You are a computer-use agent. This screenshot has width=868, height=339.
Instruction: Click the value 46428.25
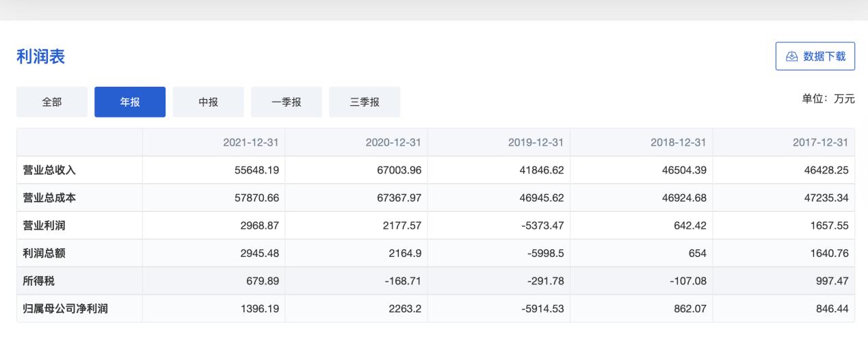pos(826,170)
